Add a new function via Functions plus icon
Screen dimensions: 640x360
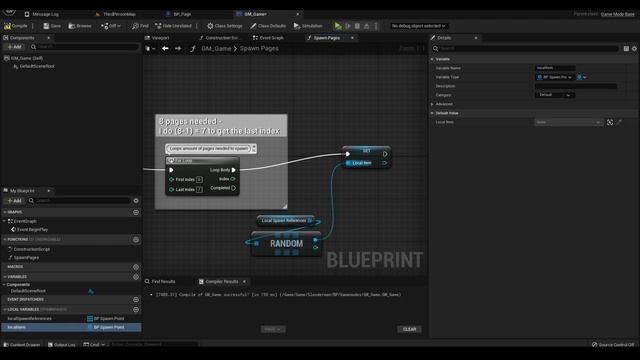tap(136, 240)
